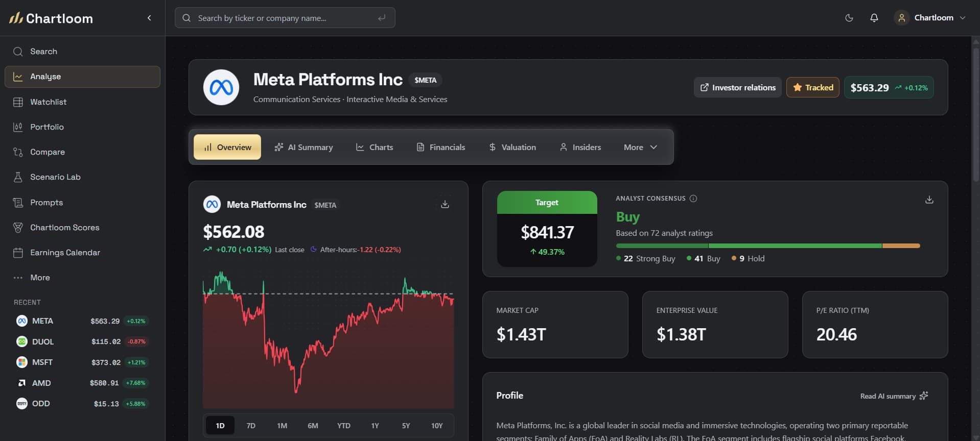Click the analyst ratings consensus bar

pyautogui.click(x=768, y=246)
